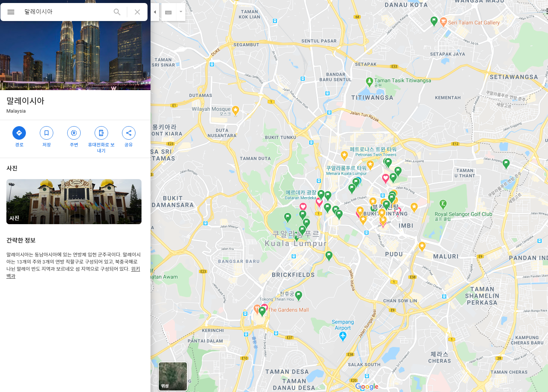
Task: Click the Seri Talam Cat Gallery marker
Action: [x=443, y=22]
